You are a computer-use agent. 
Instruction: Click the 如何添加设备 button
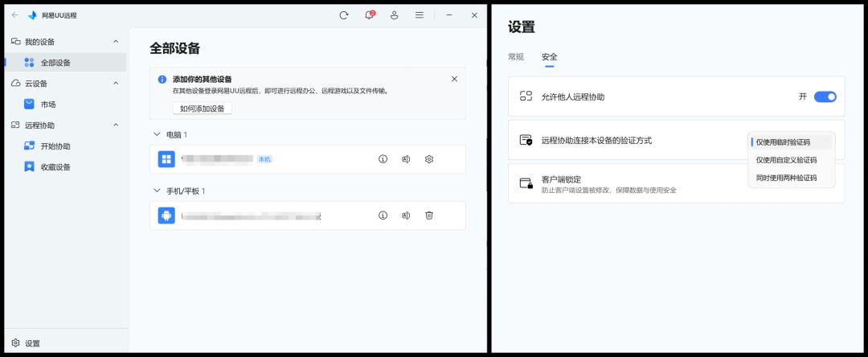(x=202, y=109)
